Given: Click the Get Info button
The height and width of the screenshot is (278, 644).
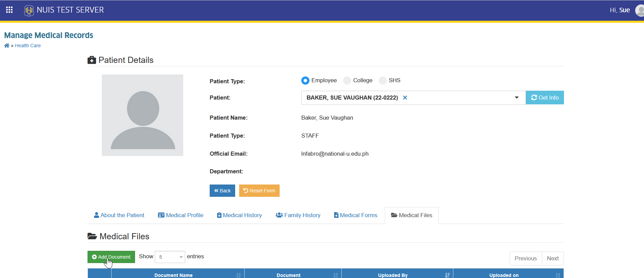Looking at the screenshot, I should 545,98.
